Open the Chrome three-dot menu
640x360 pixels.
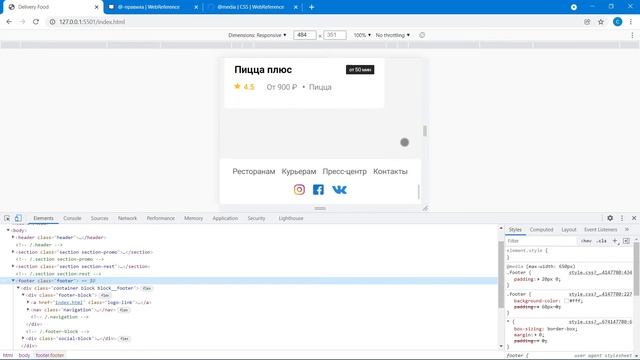(631, 22)
